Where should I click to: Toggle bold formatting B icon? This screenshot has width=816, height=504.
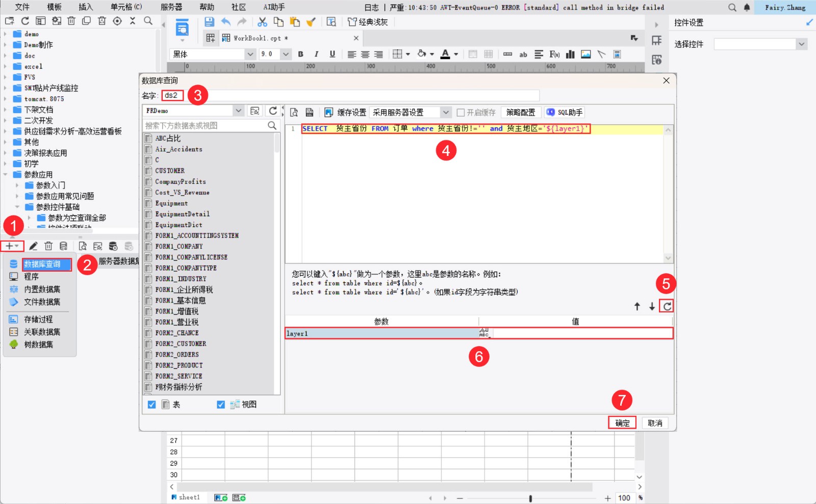coord(300,54)
